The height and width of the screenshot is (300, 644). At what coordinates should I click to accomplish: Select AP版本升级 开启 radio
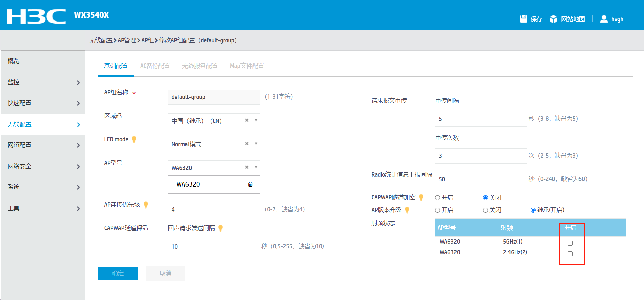pos(437,210)
